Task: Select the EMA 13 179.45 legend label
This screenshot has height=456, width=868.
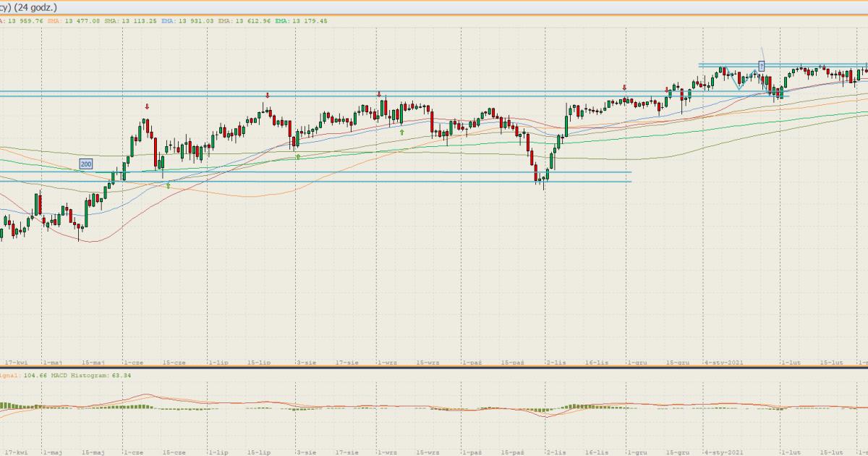Action: 300,21
